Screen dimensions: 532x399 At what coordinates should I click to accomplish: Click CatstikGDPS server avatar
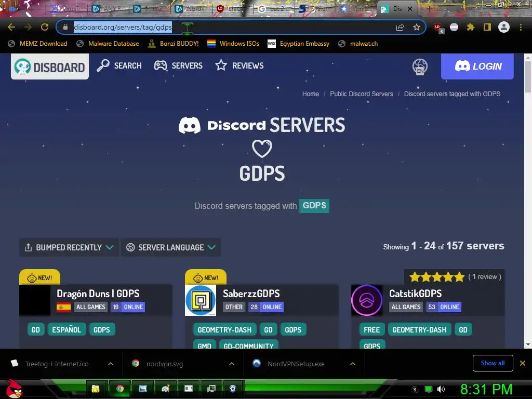366,300
